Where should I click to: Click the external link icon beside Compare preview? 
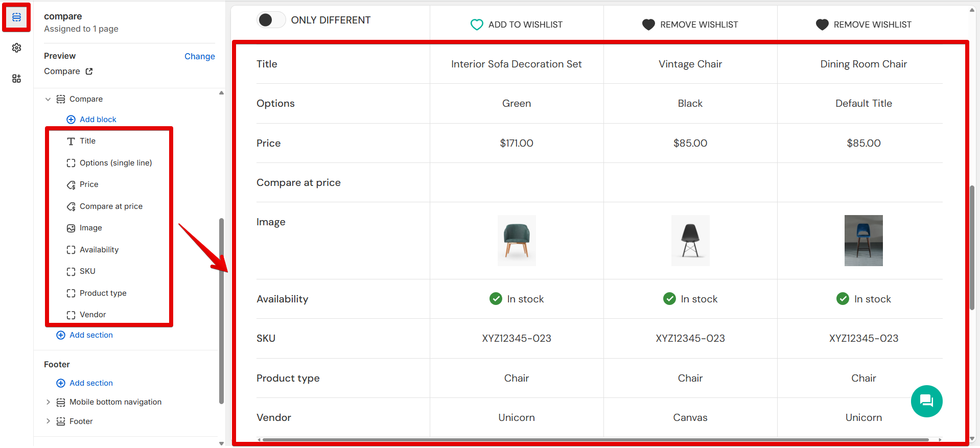tap(89, 72)
